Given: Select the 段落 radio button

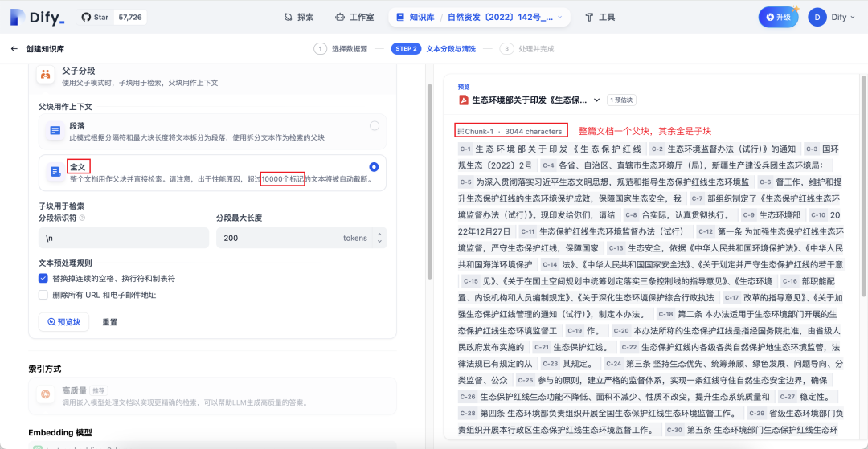Looking at the screenshot, I should click(x=375, y=125).
